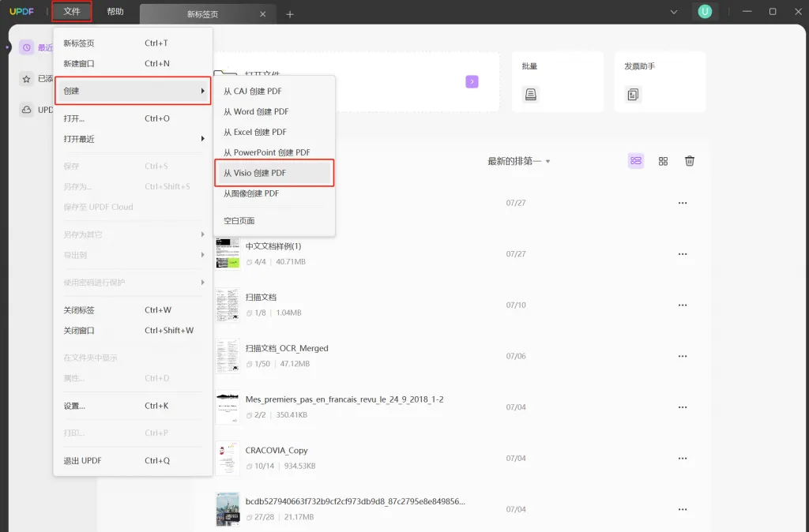Screen dimensions: 809x532
Task: Open the 扫描文档 1/8 thumbnail
Action: (228, 305)
